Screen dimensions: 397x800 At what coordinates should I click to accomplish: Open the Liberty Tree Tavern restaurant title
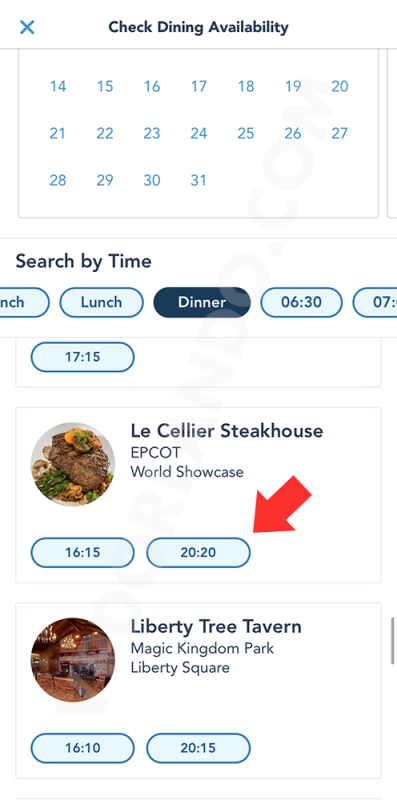click(216, 627)
